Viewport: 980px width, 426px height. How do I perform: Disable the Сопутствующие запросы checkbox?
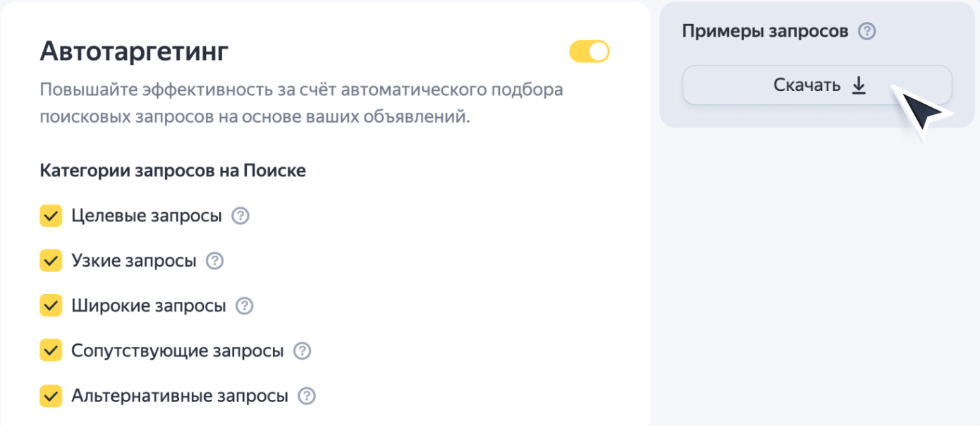pos(51,351)
